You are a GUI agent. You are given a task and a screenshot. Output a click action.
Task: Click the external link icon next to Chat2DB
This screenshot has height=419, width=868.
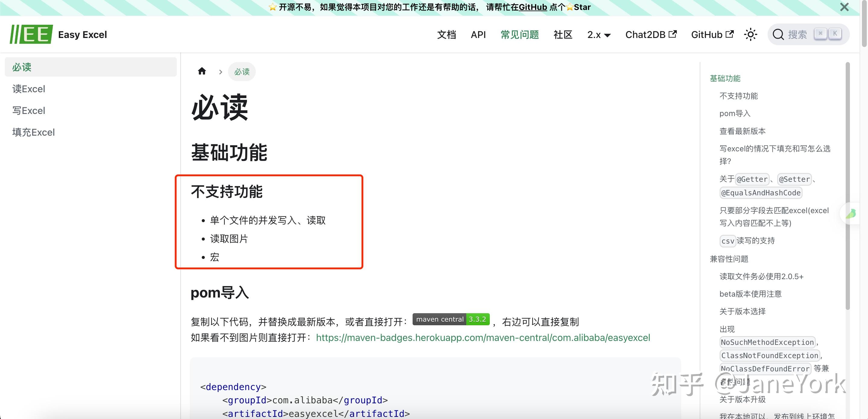tap(673, 34)
